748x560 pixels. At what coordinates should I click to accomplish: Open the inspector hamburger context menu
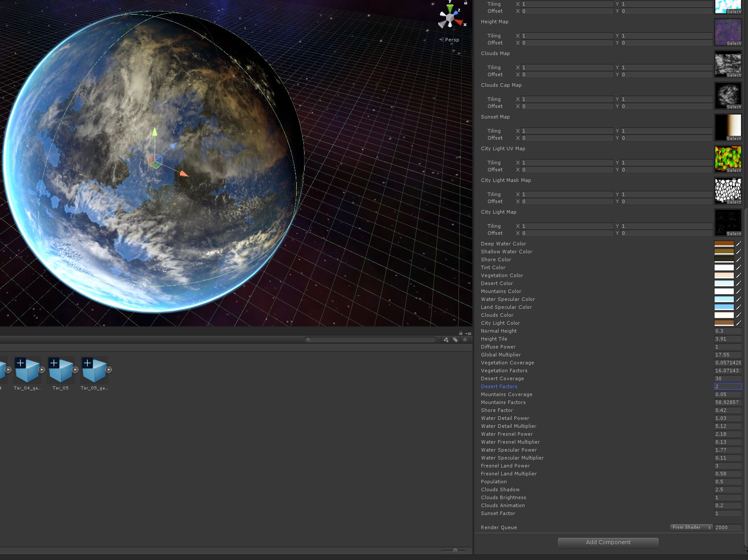tap(470, 333)
